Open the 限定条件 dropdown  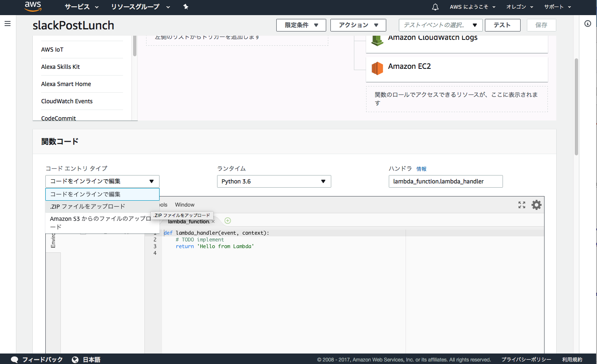click(301, 25)
